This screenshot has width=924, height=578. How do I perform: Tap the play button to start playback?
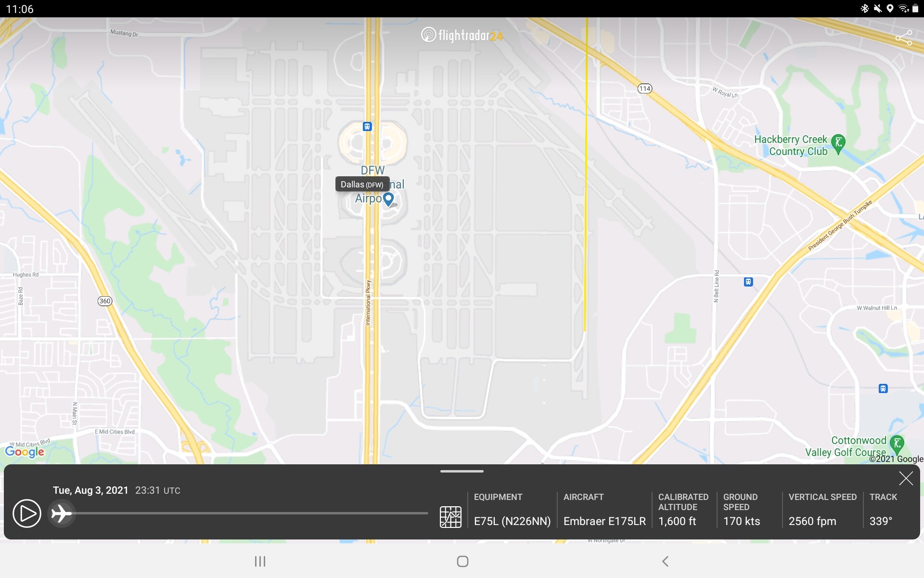coord(27,513)
